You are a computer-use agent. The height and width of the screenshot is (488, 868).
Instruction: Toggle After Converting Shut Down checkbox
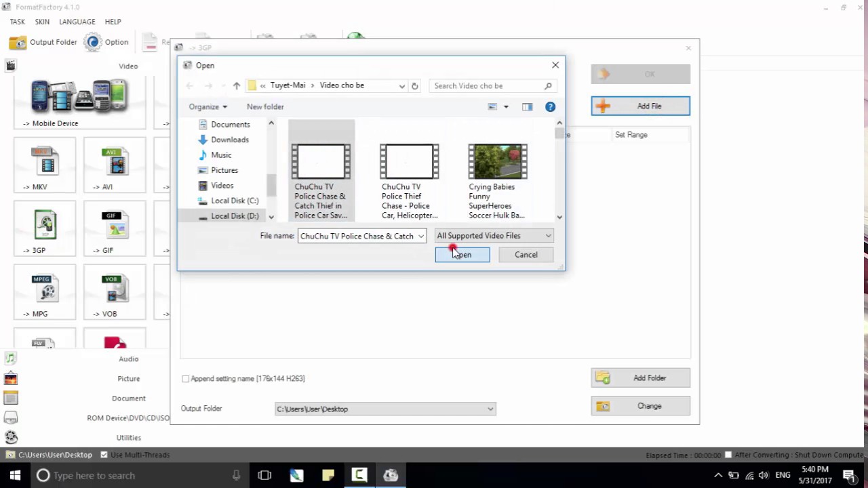[728, 455]
